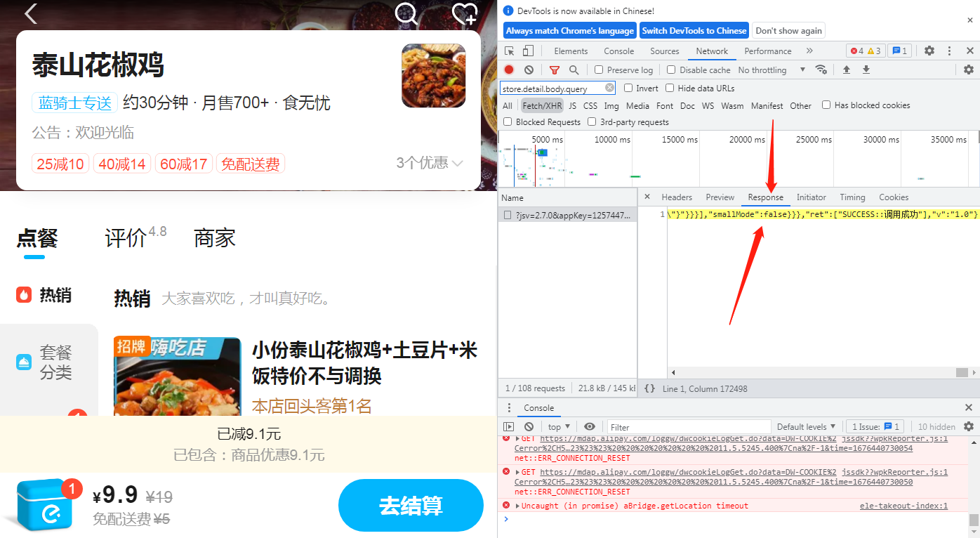Create live expression eye icon
This screenshot has height=538, width=980.
pyautogui.click(x=590, y=426)
